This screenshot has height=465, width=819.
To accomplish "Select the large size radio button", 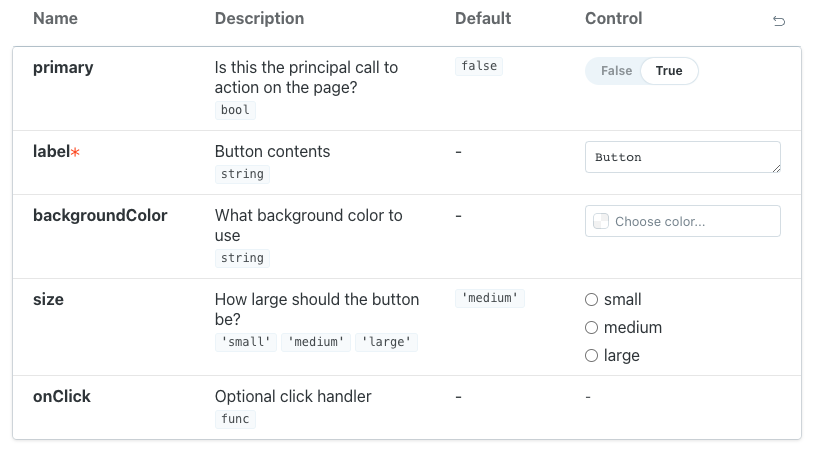I will coord(591,355).
